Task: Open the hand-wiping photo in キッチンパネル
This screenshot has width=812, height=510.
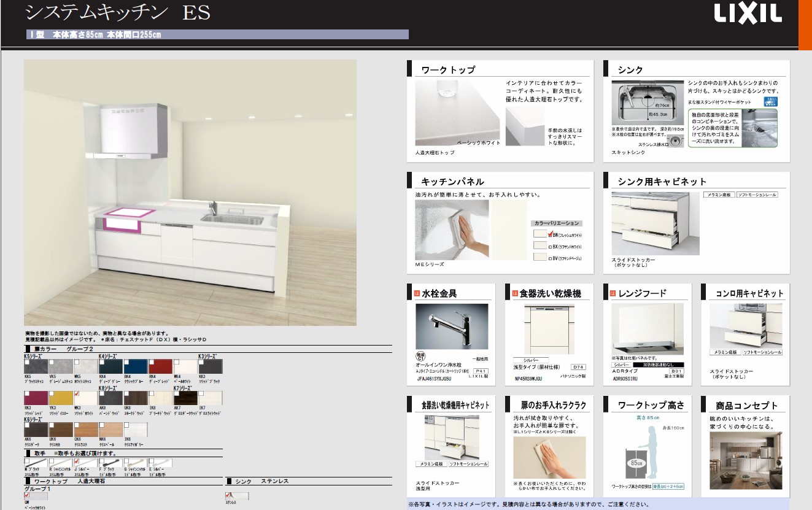Action: coord(452,230)
